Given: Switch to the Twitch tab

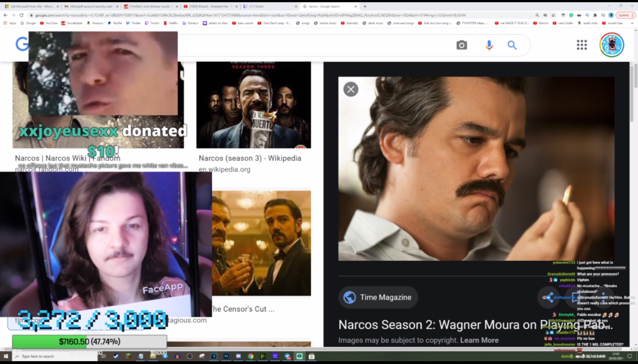Looking at the screenshot, I should pyautogui.click(x=269, y=7).
